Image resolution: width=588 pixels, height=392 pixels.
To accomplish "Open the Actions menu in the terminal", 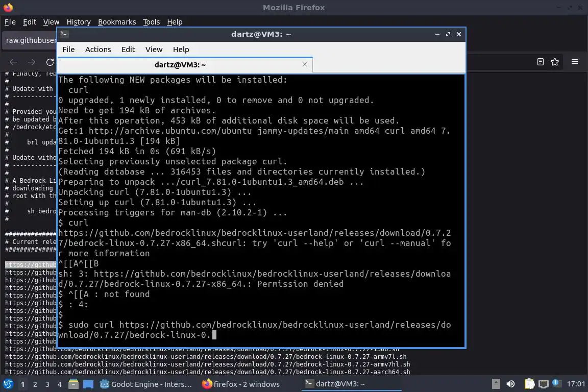I will [x=98, y=50].
